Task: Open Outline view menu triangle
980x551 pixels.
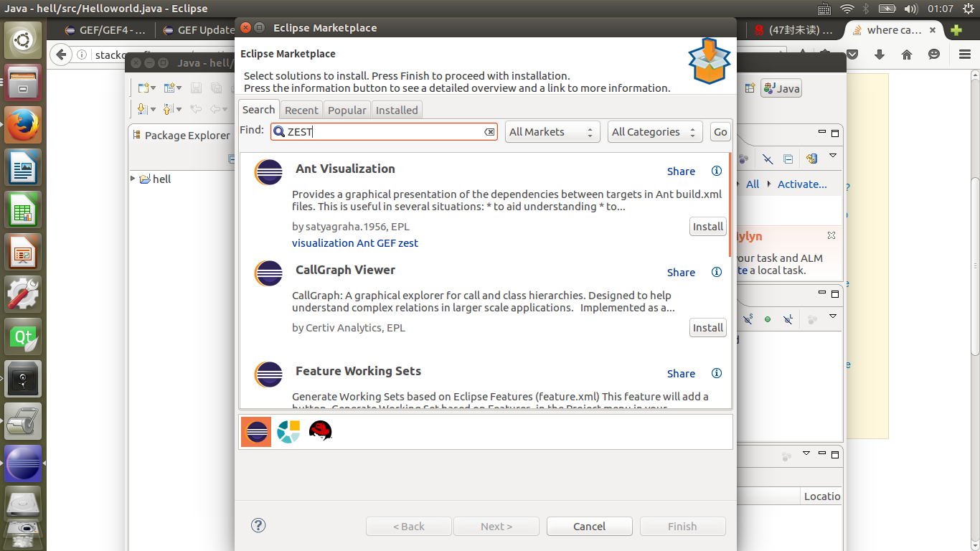Action: [833, 316]
